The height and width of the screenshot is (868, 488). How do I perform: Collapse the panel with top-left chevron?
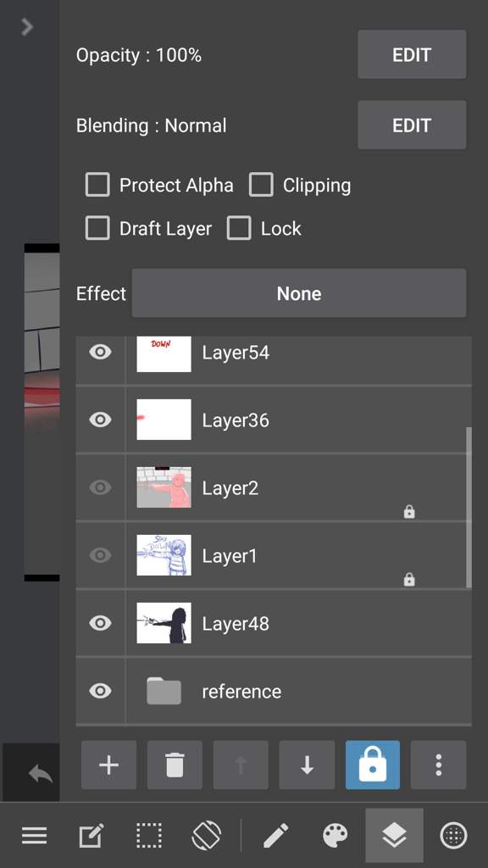click(x=27, y=26)
